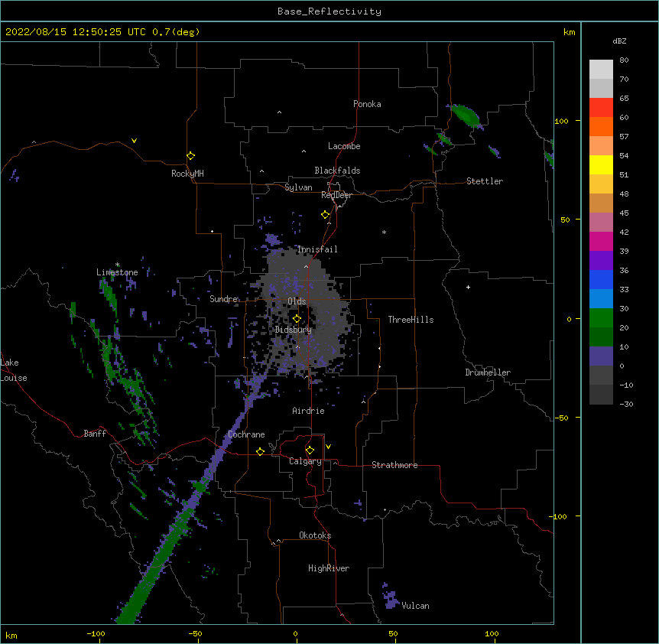
Task: Click the Stettler city label
Action: point(485,181)
